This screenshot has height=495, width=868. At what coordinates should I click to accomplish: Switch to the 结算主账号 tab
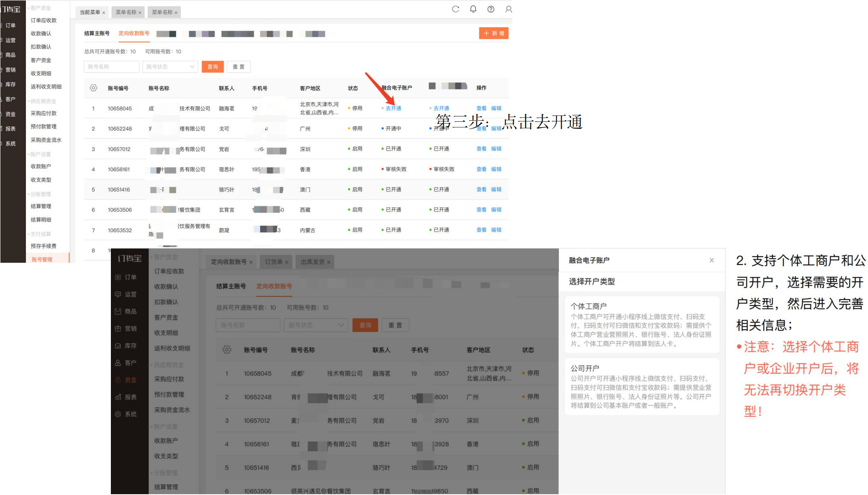click(97, 33)
